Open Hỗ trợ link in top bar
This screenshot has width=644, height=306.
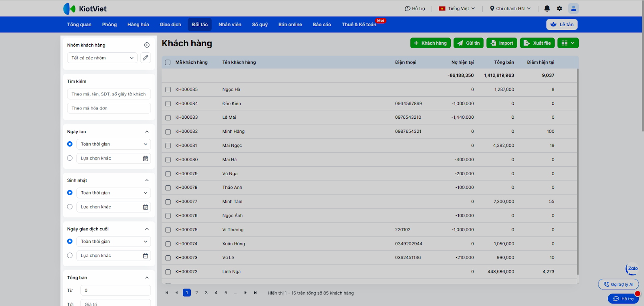coord(415,8)
